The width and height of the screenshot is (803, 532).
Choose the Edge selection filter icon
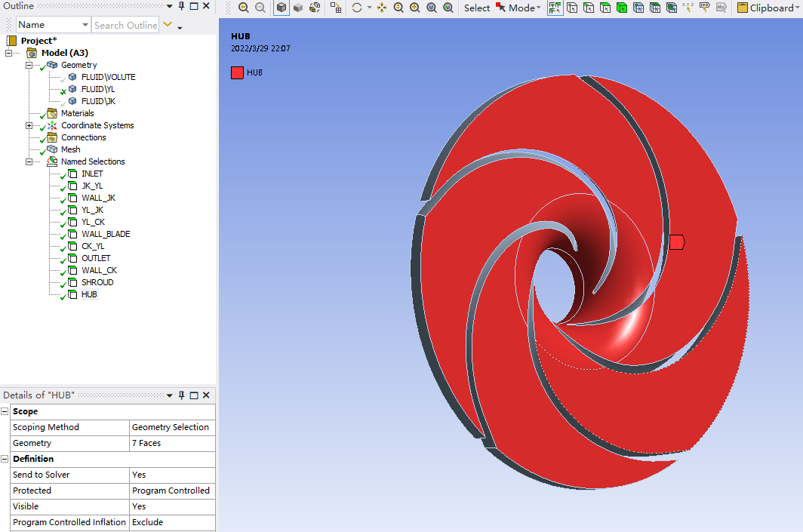[588, 8]
